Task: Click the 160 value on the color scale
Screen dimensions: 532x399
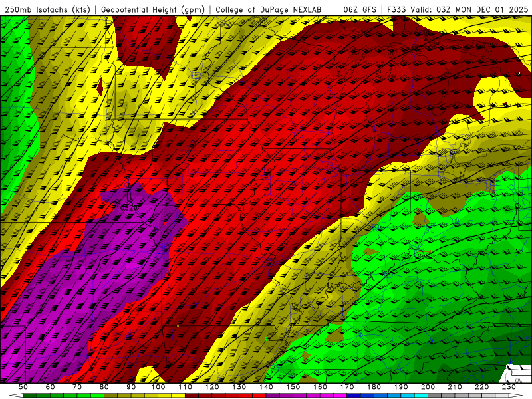Action: coord(321,387)
